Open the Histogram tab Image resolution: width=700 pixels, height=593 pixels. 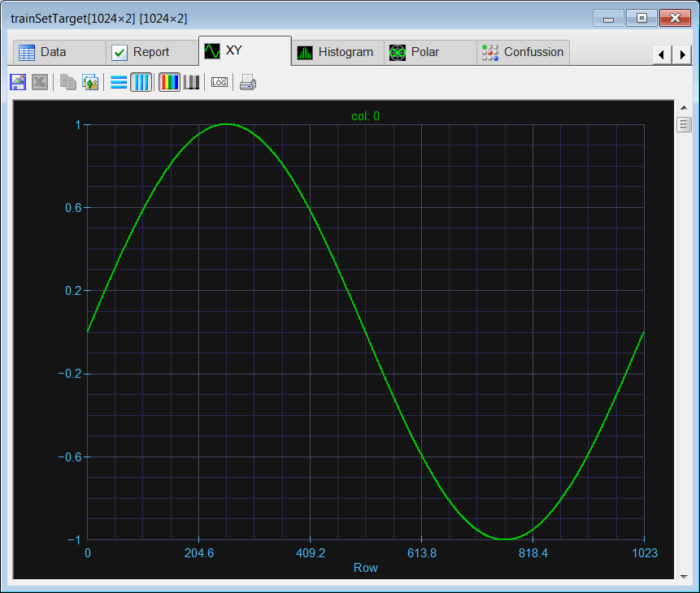(338, 52)
